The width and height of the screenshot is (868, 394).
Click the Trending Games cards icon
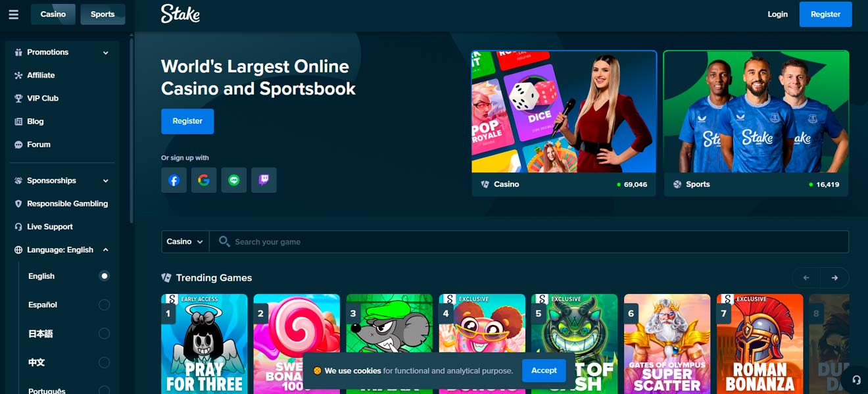point(166,278)
